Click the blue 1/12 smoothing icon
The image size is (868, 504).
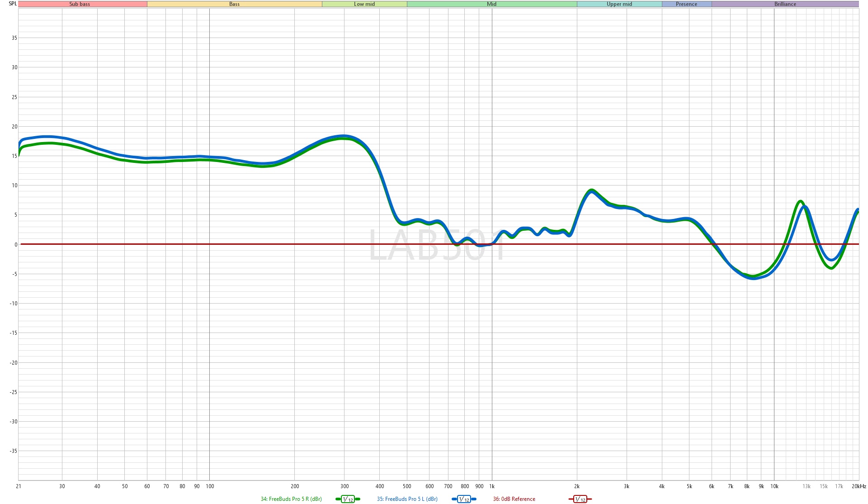click(x=464, y=499)
